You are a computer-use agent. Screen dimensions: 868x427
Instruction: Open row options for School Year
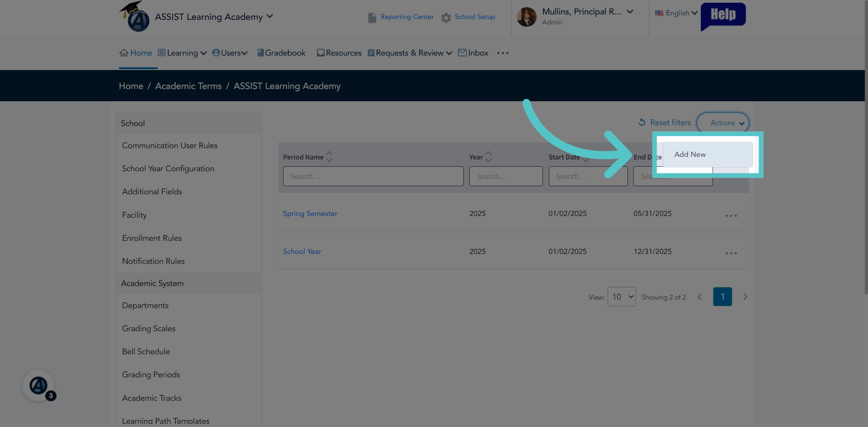click(731, 253)
